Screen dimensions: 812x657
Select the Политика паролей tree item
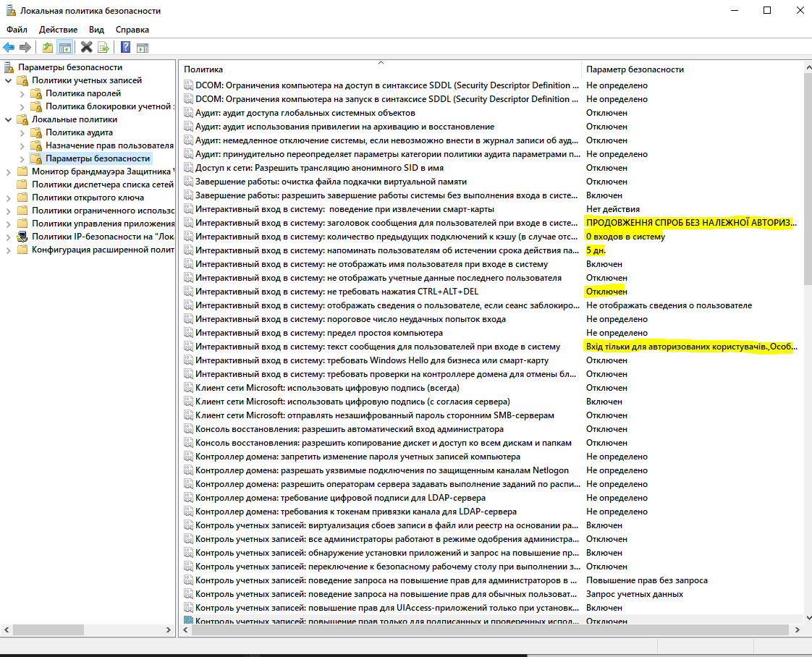(x=83, y=93)
